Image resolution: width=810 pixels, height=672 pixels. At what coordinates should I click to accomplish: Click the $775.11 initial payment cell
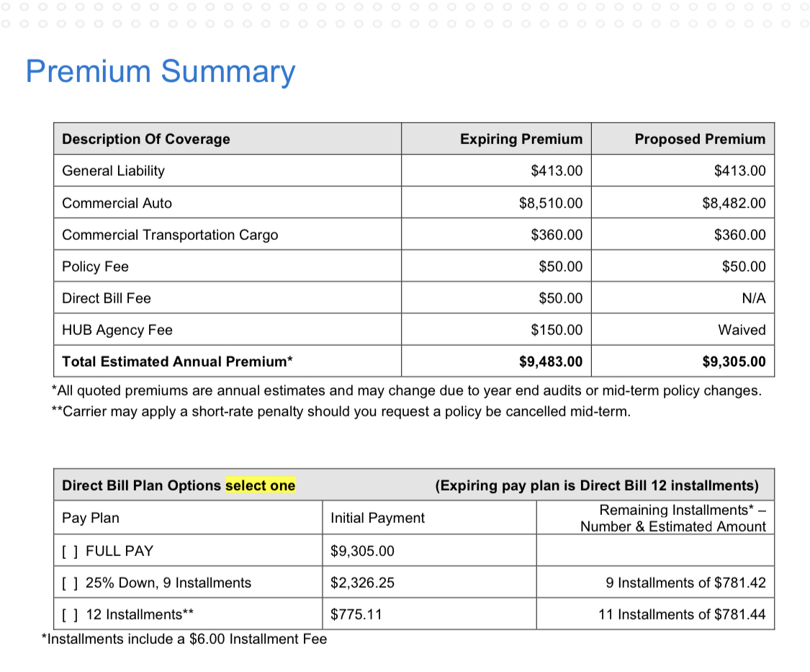click(x=356, y=614)
